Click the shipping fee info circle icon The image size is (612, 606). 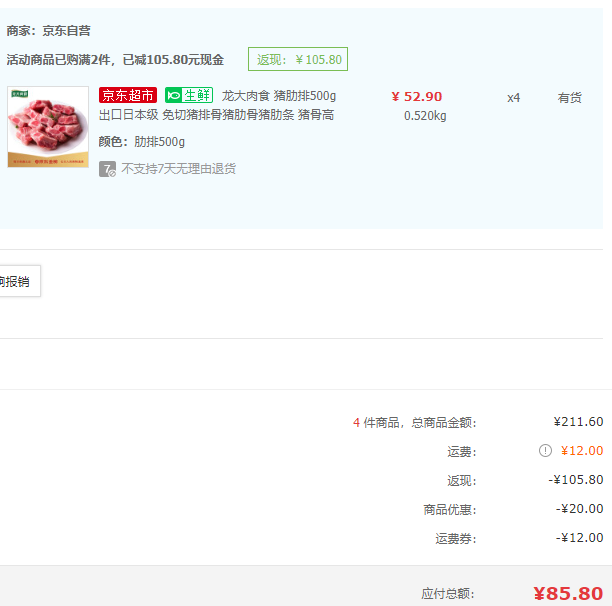coord(545,451)
